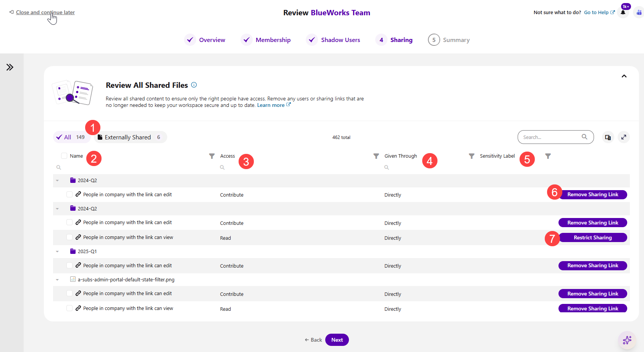Check the second 2024-Q2 can edit row checkbox
The height and width of the screenshot is (352, 644).
pyautogui.click(x=69, y=222)
